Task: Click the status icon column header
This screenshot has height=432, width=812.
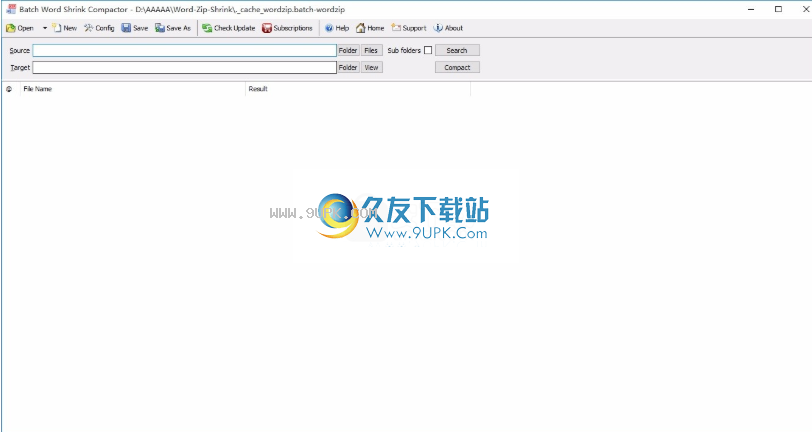Action: (x=9, y=89)
